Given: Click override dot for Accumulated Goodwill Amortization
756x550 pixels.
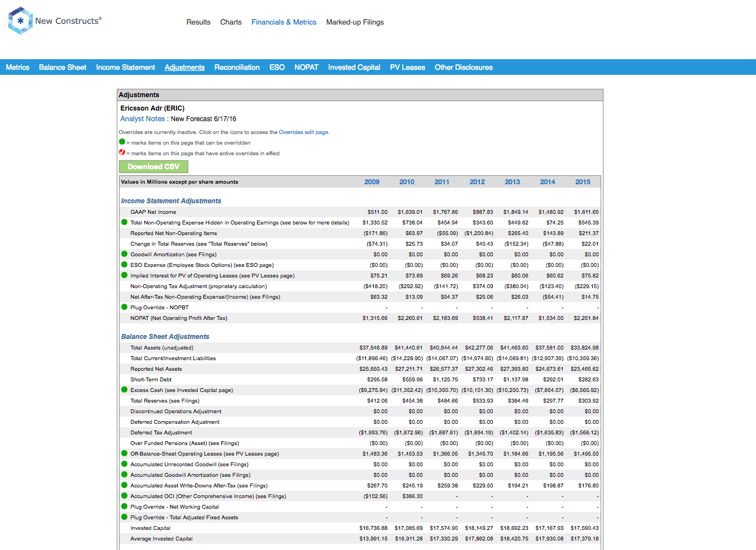Looking at the screenshot, I should click(x=125, y=475).
